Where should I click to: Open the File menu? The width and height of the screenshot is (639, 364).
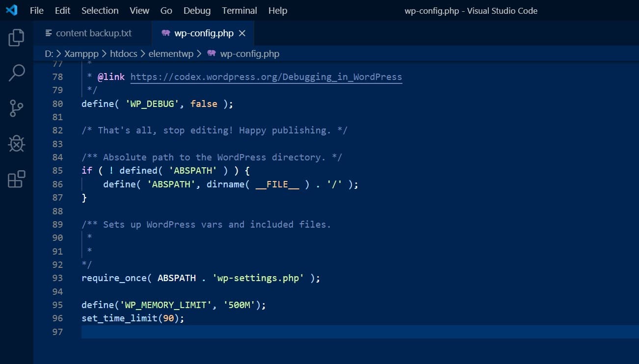37,10
